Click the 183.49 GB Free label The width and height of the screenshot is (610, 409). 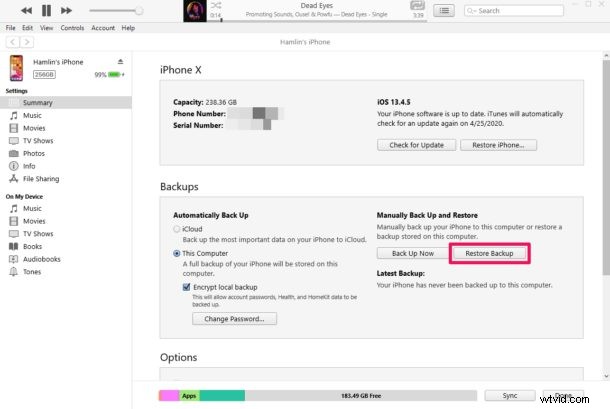click(361, 396)
